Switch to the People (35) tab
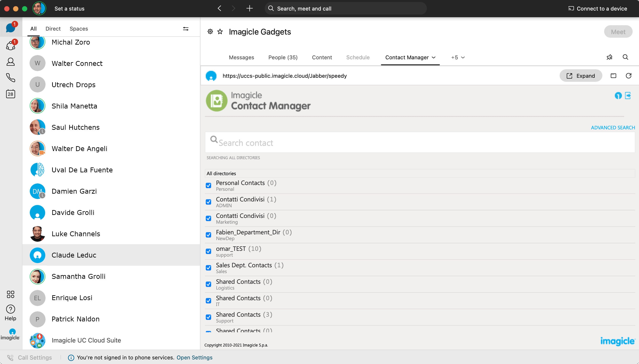 pyautogui.click(x=283, y=57)
